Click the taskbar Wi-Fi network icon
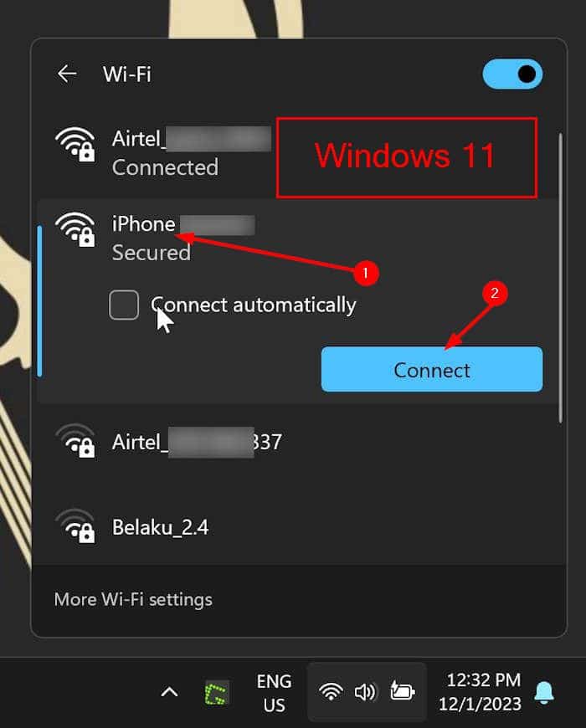Viewport: 586px width, 728px height. click(x=331, y=692)
